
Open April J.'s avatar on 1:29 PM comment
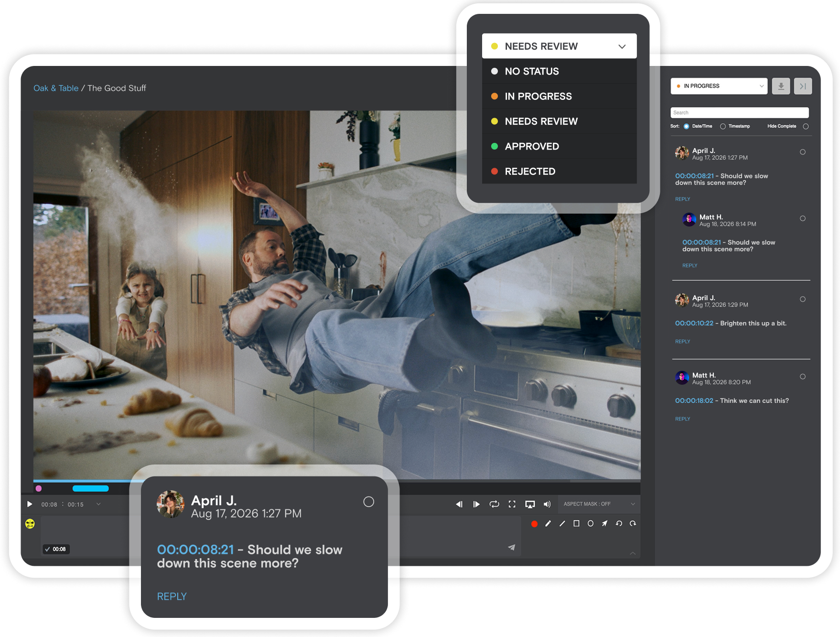pos(682,301)
